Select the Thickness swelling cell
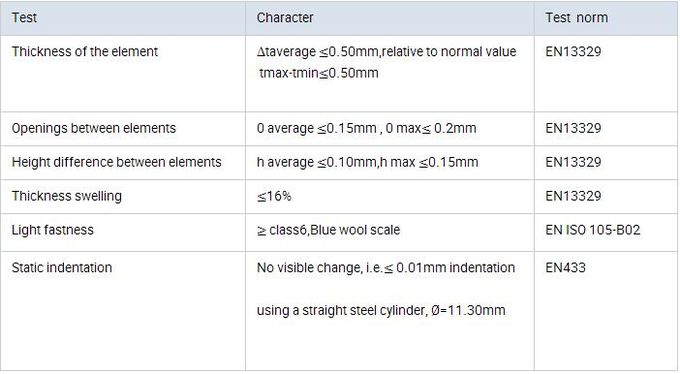This screenshot has width=680, height=374. (x=123, y=196)
